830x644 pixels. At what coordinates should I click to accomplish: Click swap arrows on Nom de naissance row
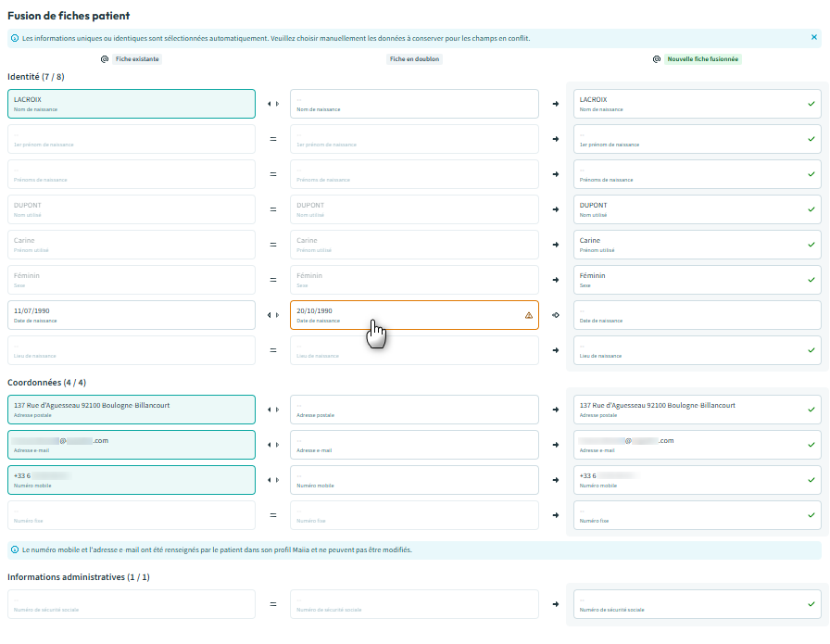[272, 104]
